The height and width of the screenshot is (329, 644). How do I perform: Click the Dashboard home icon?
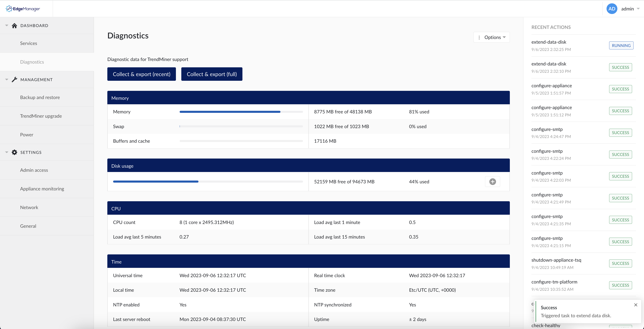point(14,25)
